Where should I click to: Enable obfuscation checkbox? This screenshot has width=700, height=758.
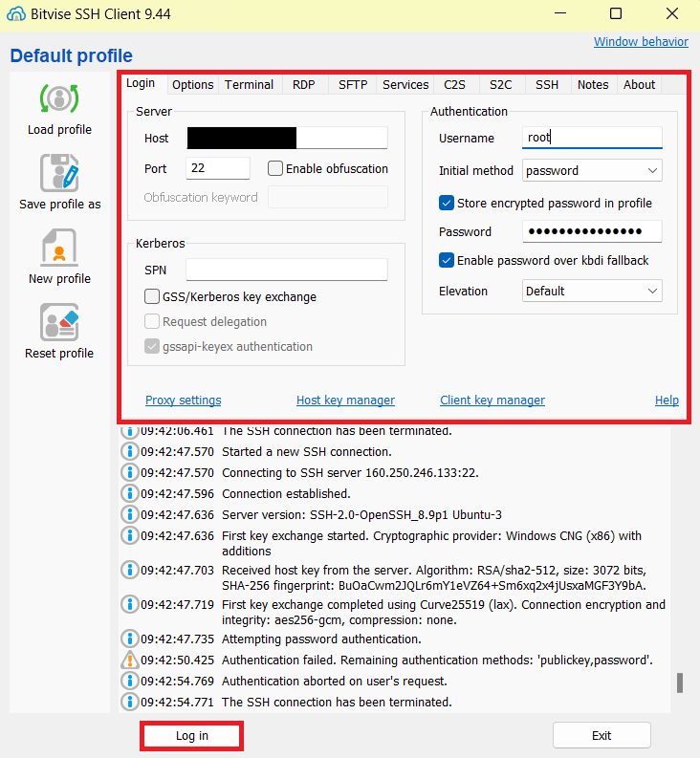[x=276, y=169]
